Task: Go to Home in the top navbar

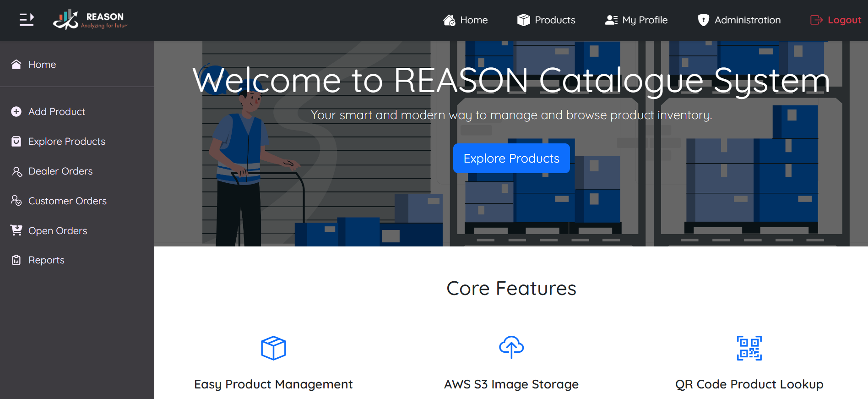Action: [x=465, y=20]
